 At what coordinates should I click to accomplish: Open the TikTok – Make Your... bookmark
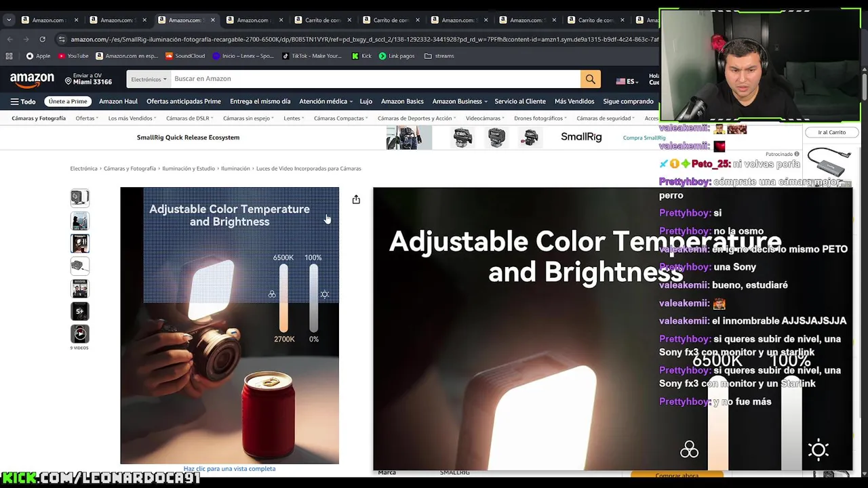(311, 56)
